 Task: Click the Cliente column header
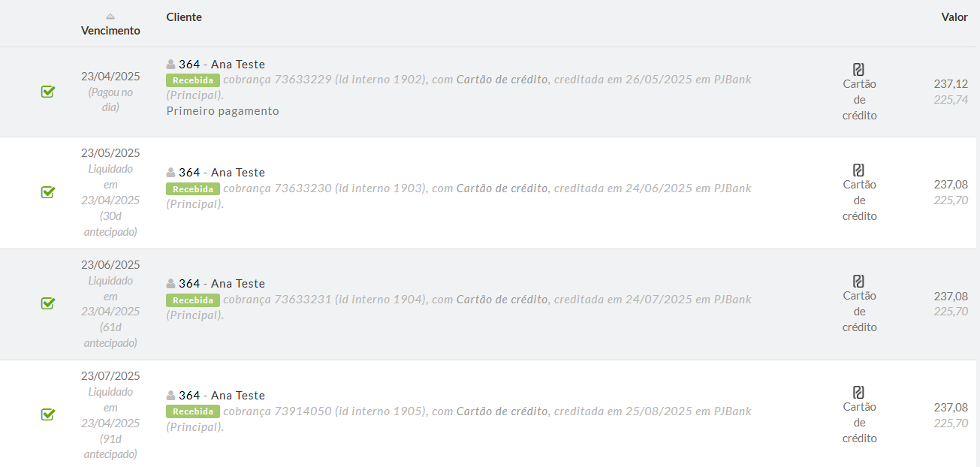184,17
